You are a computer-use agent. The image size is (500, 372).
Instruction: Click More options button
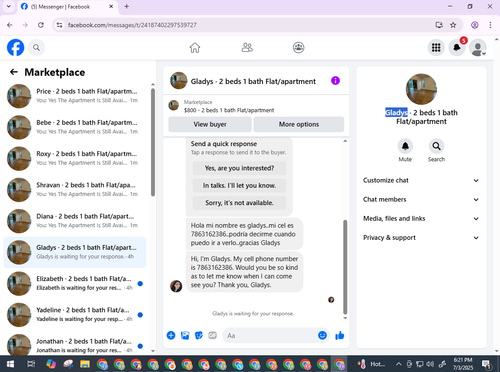click(299, 124)
